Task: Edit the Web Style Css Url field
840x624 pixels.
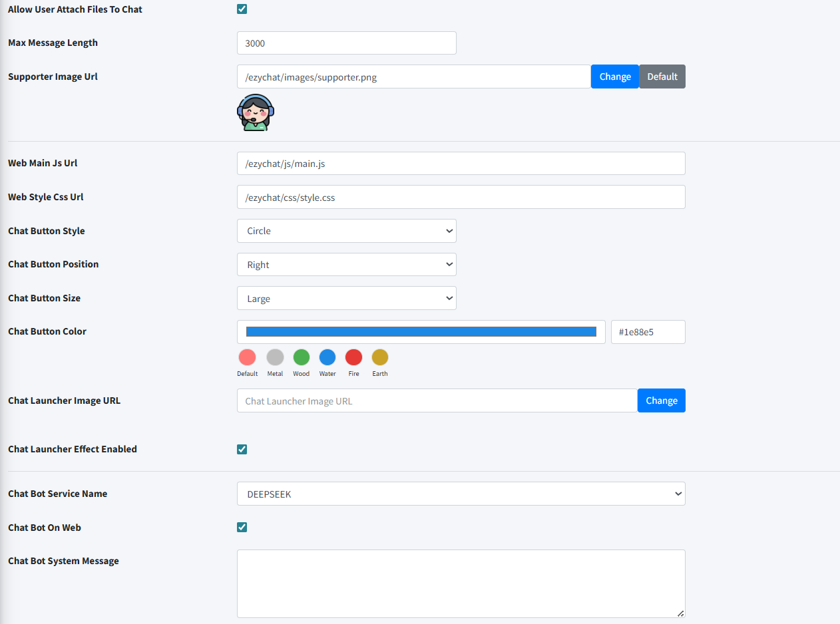Action: 461,197
